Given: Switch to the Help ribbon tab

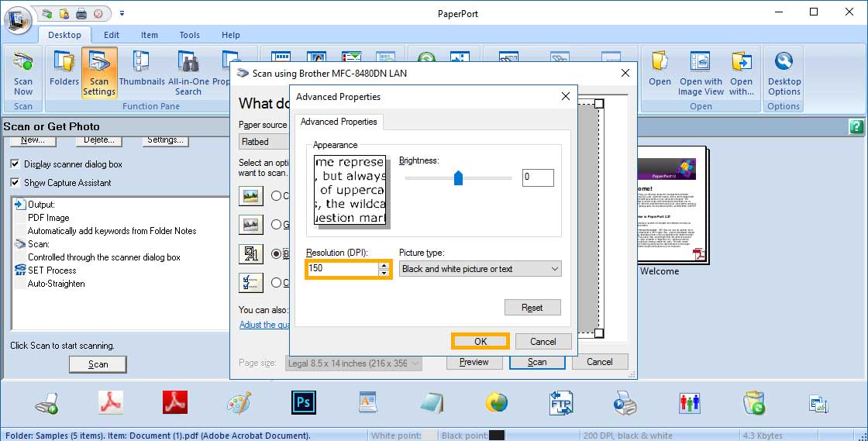Looking at the screenshot, I should [x=231, y=35].
